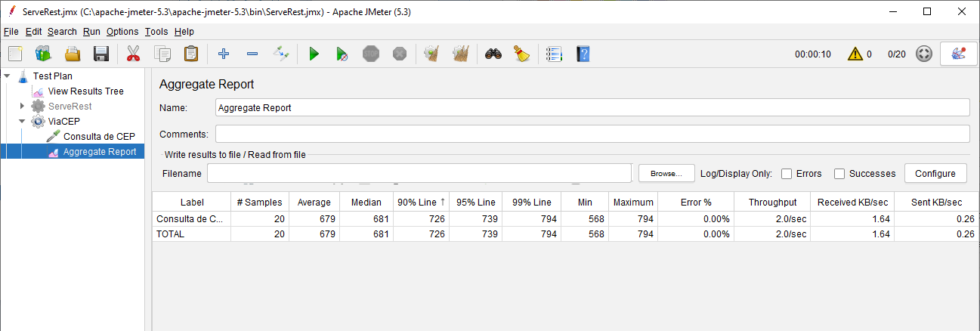The height and width of the screenshot is (331, 980).
Task: Clear results with single broom icon
Action: [432, 54]
